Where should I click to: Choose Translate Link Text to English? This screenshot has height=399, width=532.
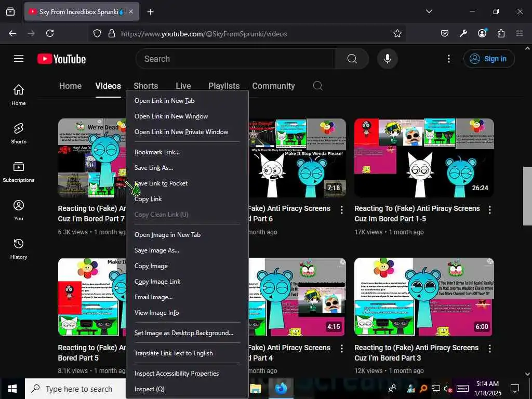tap(187, 353)
